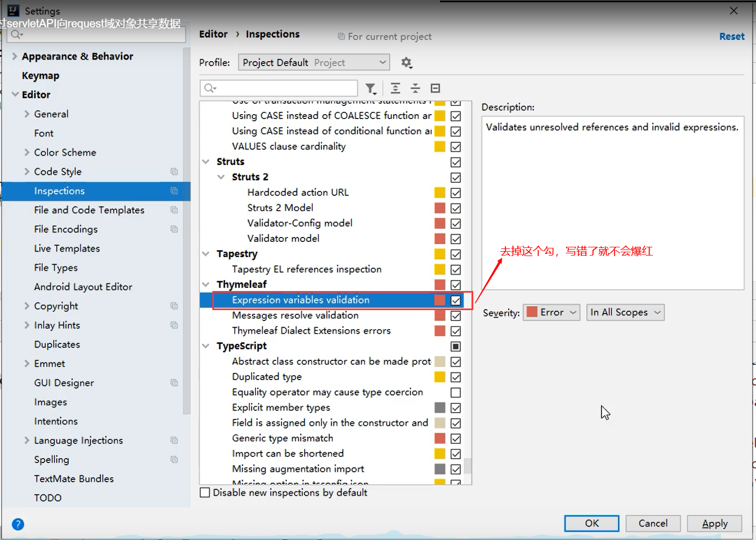
Task: Check Disable new inspections by default
Action: coord(205,492)
